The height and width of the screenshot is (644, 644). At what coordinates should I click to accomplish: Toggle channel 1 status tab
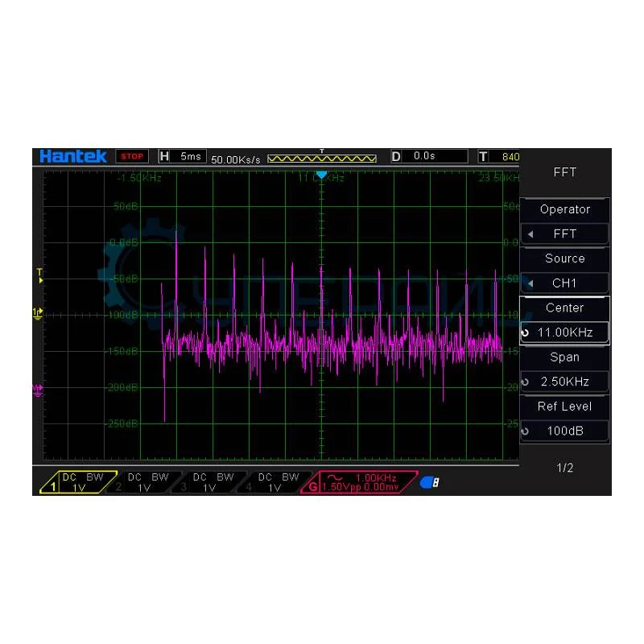78,482
